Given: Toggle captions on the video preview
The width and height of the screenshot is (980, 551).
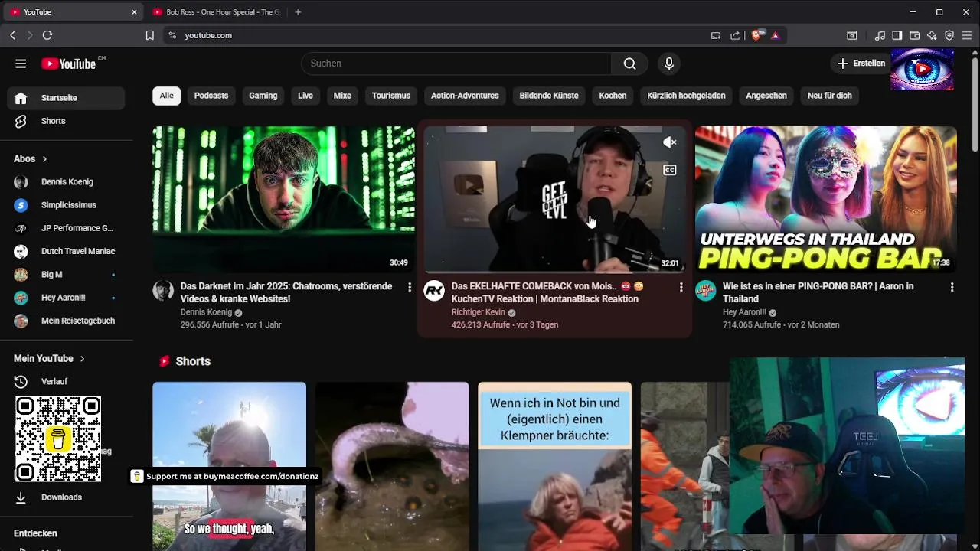Looking at the screenshot, I should 669,170.
